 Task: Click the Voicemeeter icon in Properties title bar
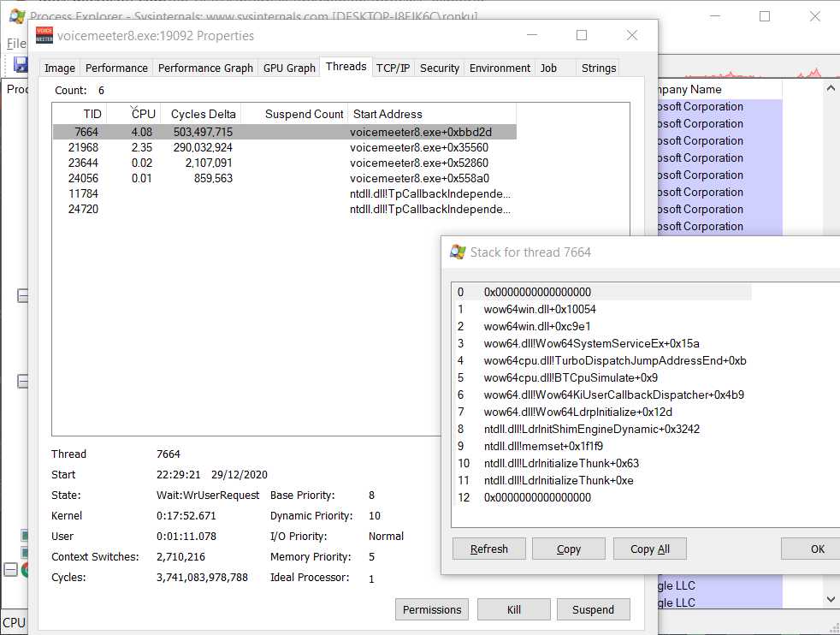(44, 35)
